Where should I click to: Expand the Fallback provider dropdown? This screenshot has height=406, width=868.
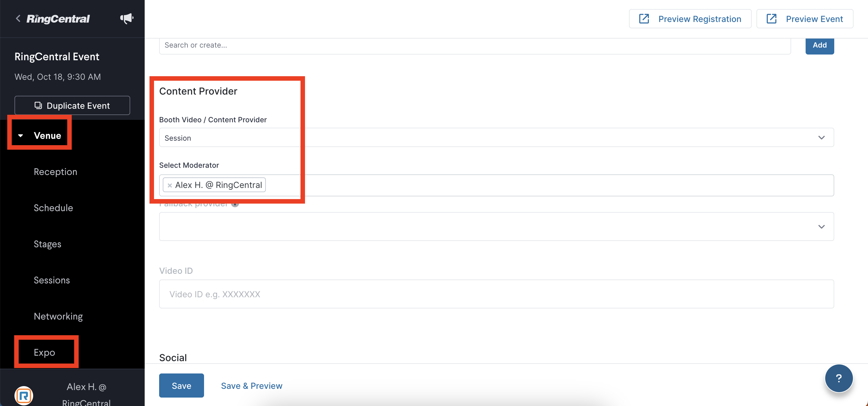click(x=496, y=226)
